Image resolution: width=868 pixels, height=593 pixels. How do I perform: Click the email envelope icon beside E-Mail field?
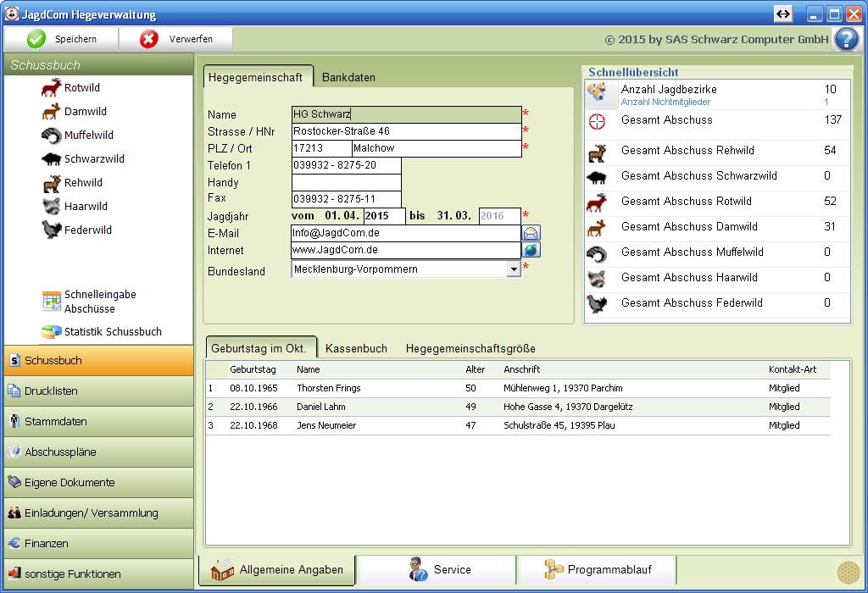[x=531, y=234]
